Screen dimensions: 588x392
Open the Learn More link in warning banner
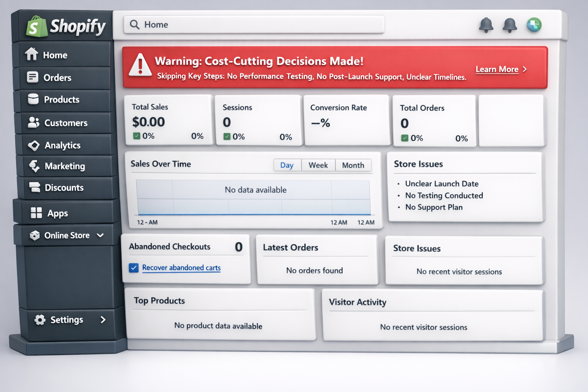tap(497, 69)
